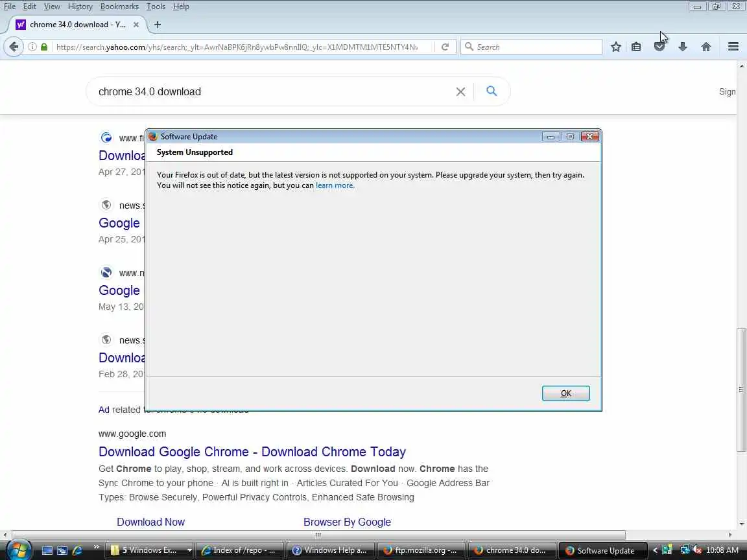Screen dimensions: 747x560
Task: Click the Download Now sitelink
Action: [x=150, y=522]
